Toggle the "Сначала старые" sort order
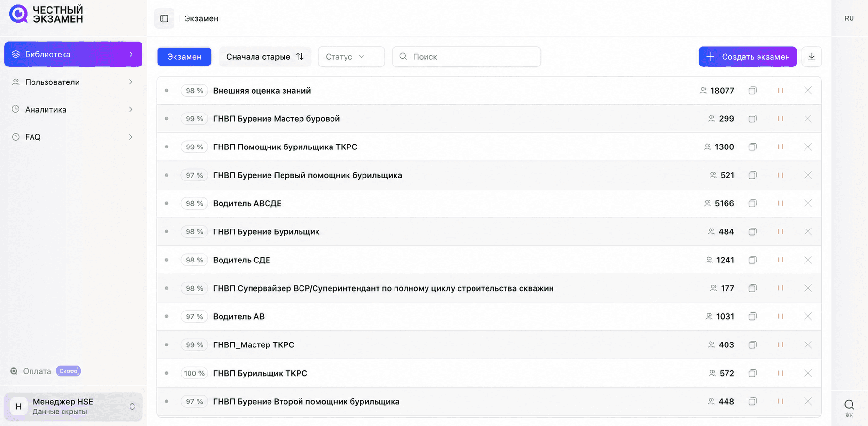Image resolution: width=868 pixels, height=426 pixels. pos(265,57)
